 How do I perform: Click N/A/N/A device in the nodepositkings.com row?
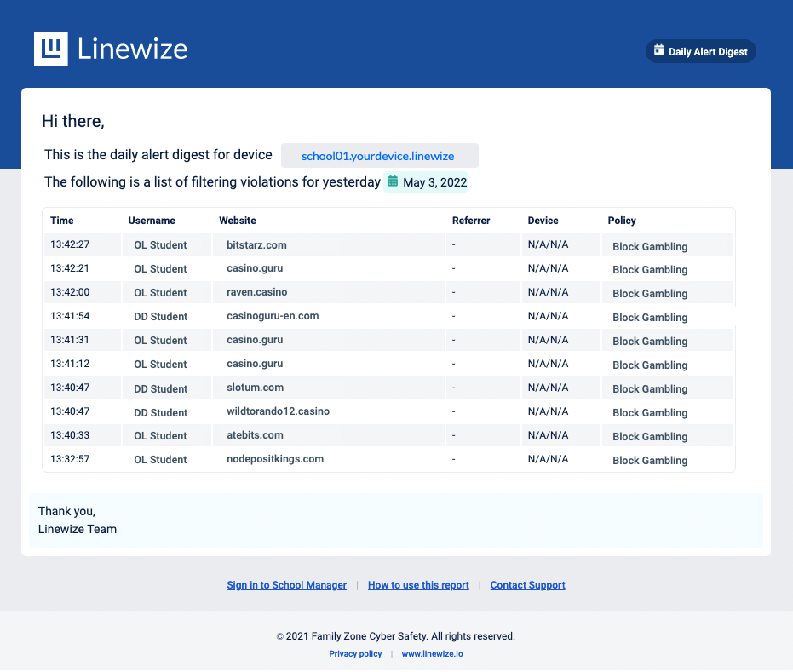click(548, 459)
